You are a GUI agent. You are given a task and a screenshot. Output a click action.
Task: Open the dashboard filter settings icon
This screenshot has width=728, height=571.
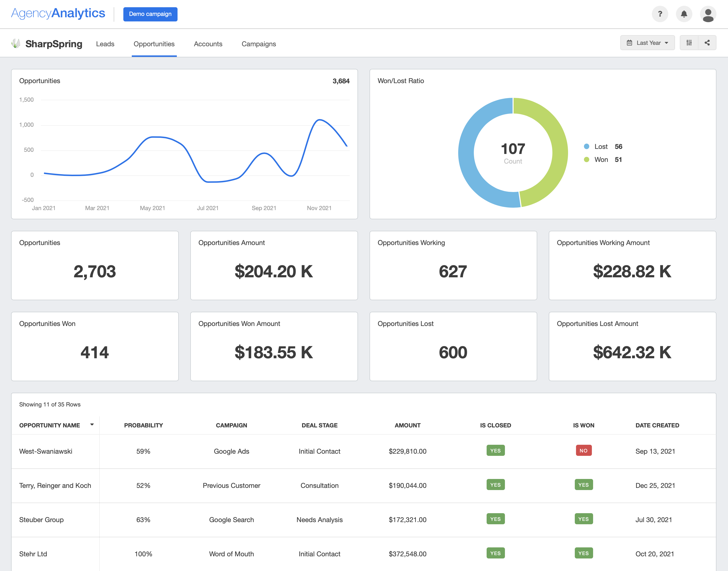(689, 42)
